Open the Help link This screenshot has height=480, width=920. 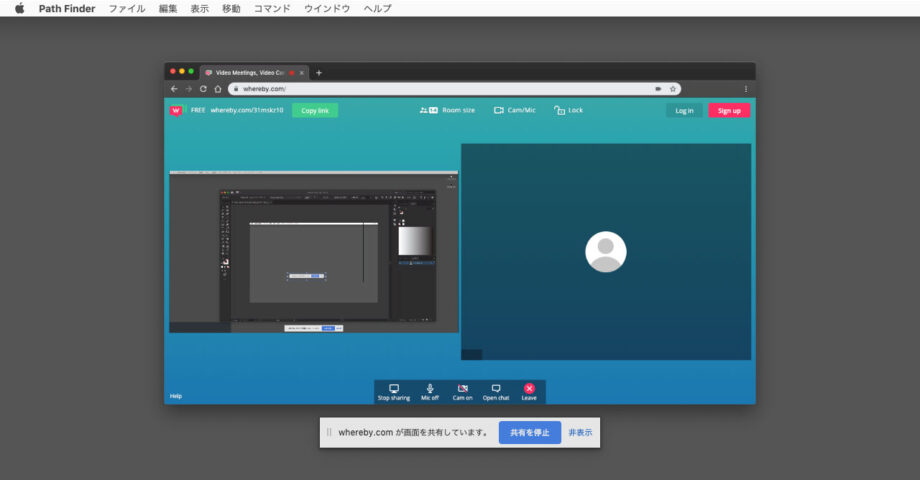tap(176, 396)
